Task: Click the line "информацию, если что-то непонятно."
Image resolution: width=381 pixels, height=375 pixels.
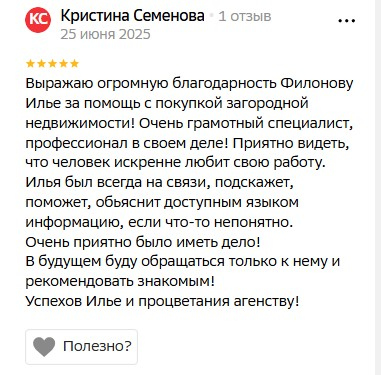Action: click(x=159, y=222)
